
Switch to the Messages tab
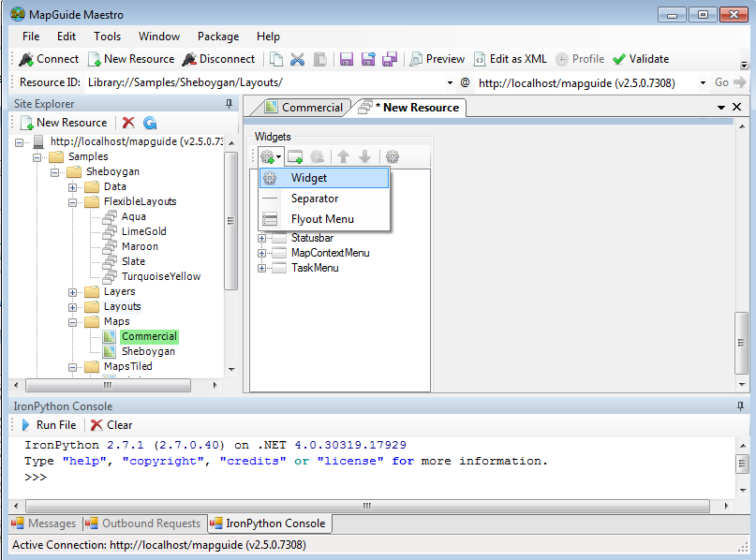(44, 523)
